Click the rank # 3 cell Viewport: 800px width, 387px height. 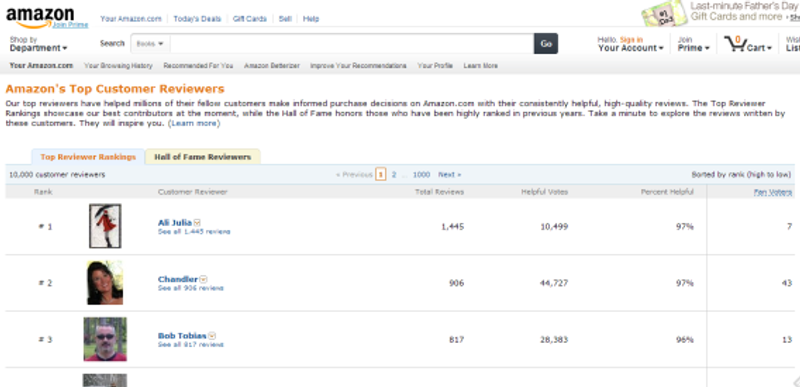pos(45,340)
